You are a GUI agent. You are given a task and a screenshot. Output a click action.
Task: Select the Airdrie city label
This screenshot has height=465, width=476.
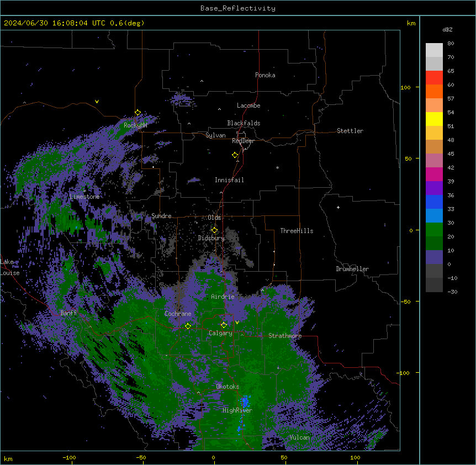[x=223, y=297]
